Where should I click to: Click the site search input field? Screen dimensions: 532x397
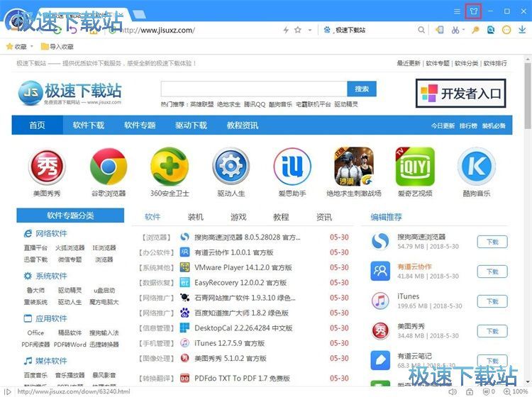[x=254, y=89]
